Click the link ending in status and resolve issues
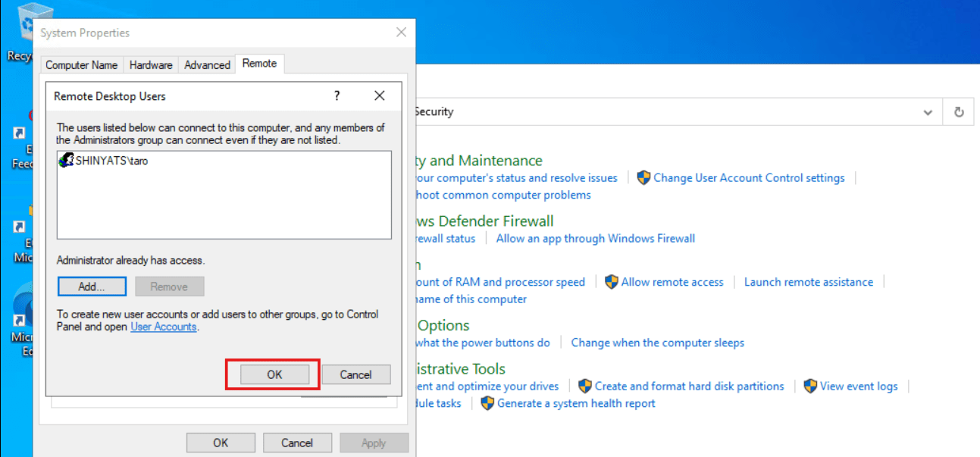Image resolution: width=980 pixels, height=457 pixels. tap(516, 178)
